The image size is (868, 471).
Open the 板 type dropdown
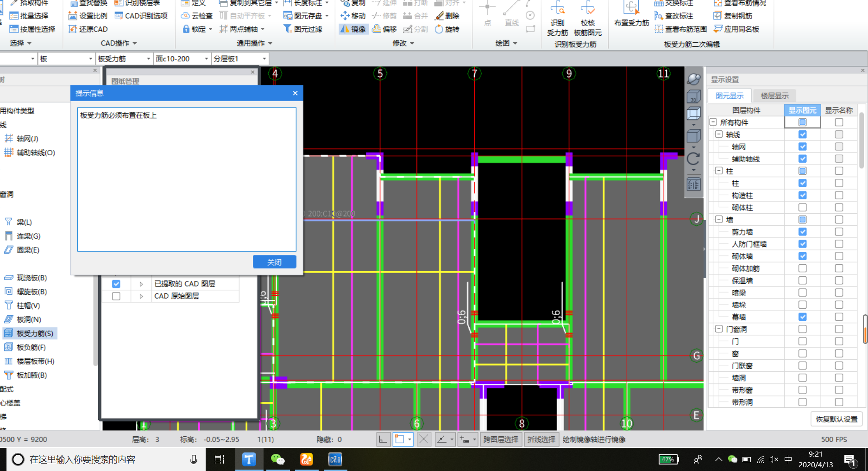tap(91, 59)
